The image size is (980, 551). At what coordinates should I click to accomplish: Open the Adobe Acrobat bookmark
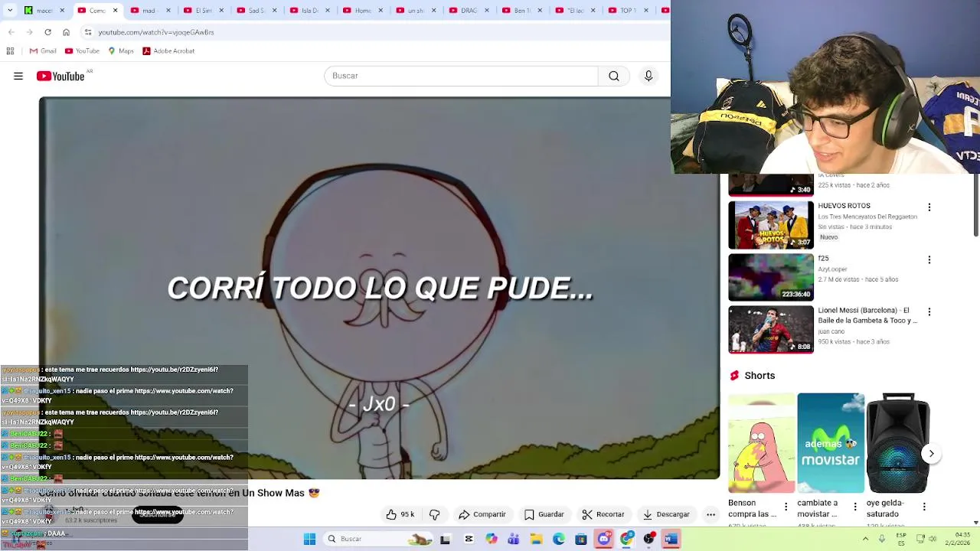168,51
